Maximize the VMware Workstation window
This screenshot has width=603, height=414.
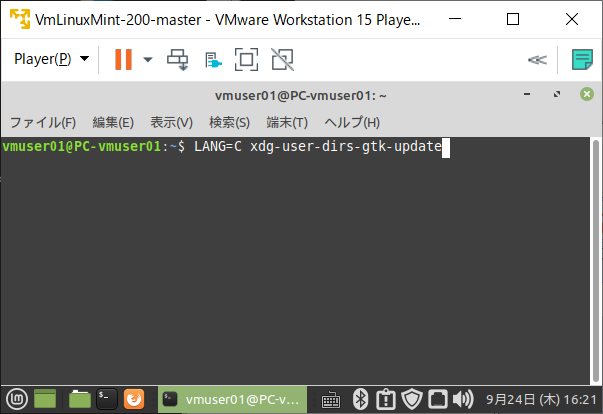[x=513, y=19]
